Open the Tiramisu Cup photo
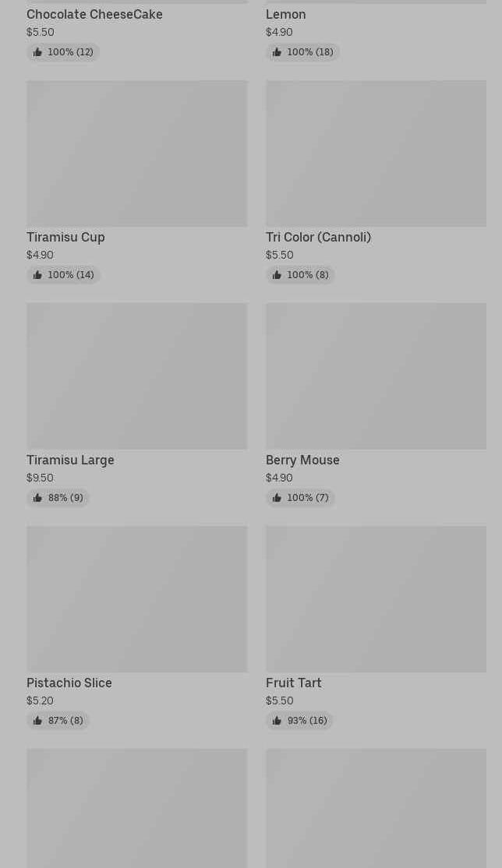Viewport: 502px width, 868px height. [136, 153]
